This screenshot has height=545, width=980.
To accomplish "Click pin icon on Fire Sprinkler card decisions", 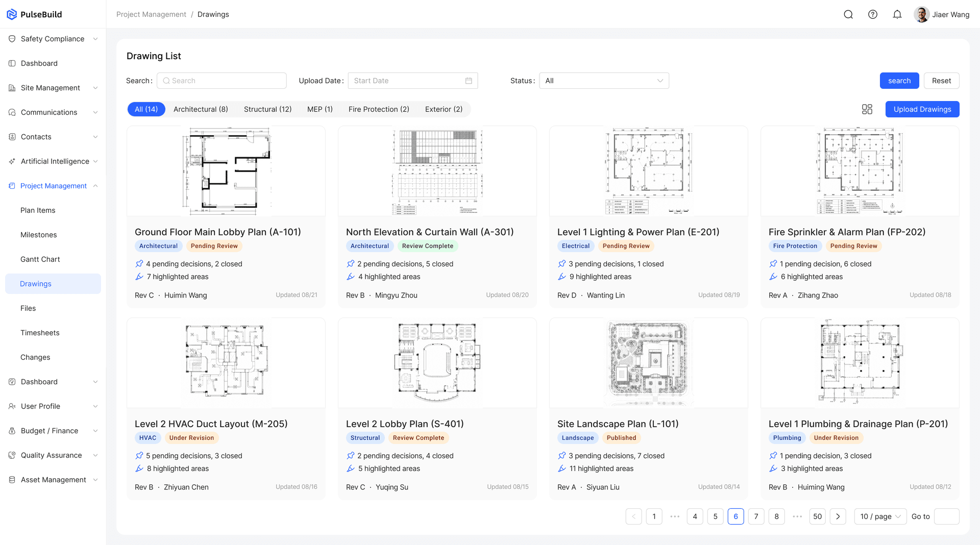I will click(773, 264).
